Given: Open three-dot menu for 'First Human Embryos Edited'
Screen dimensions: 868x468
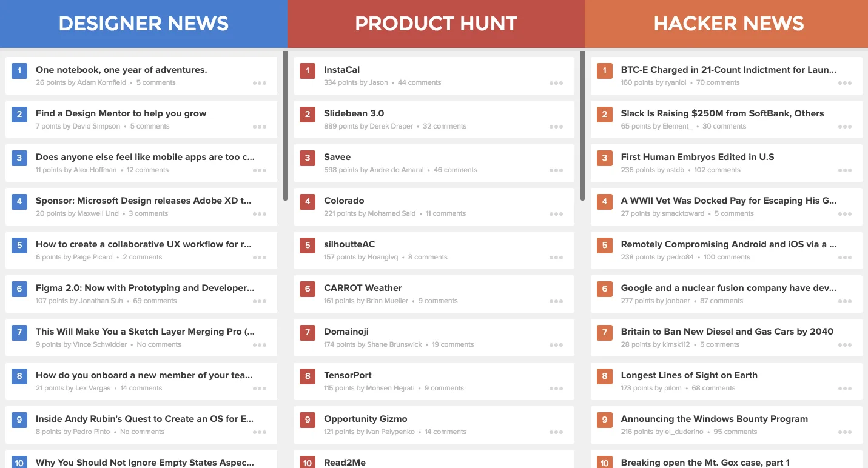Looking at the screenshot, I should tap(845, 170).
